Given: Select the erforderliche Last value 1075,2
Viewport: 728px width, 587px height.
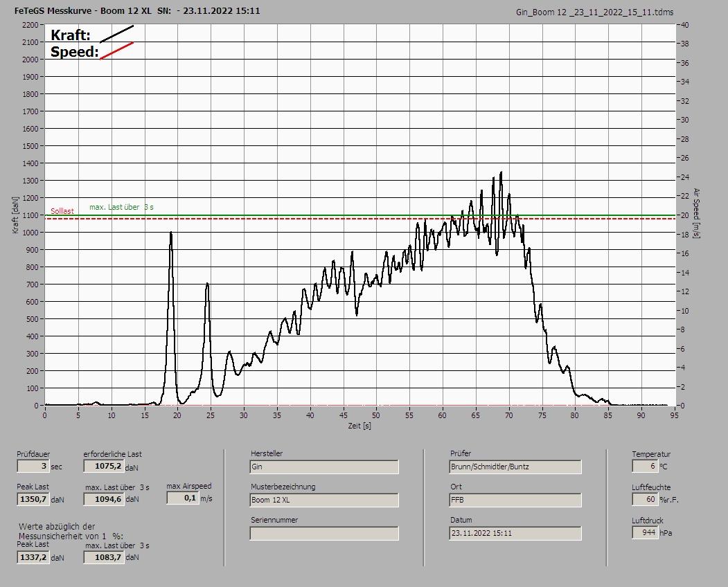Looking at the screenshot, I should tap(104, 466).
